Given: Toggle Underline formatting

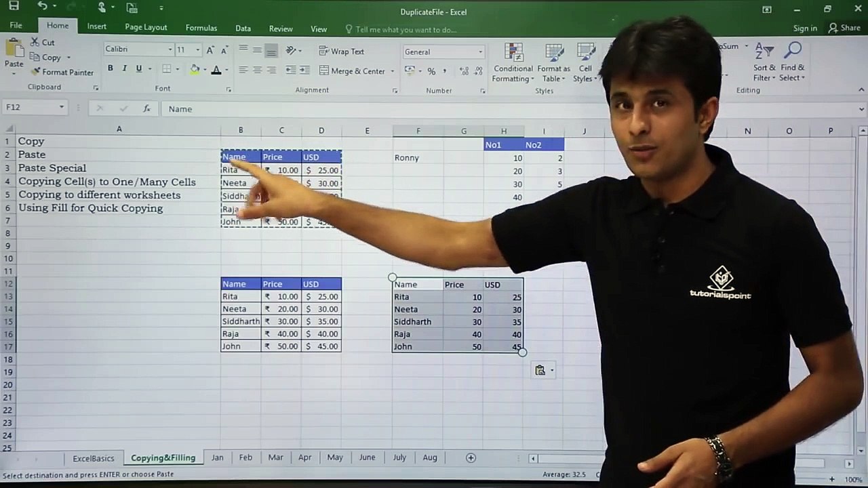Looking at the screenshot, I should coord(139,68).
